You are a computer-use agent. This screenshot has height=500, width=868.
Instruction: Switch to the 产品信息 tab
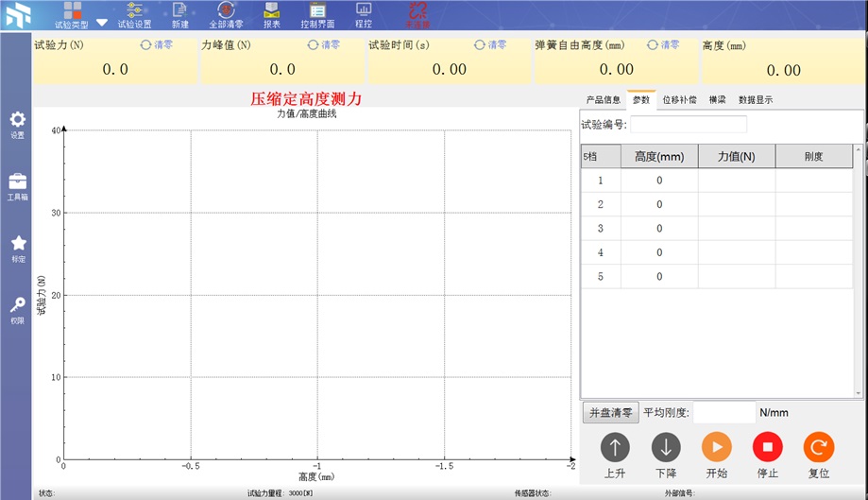603,99
